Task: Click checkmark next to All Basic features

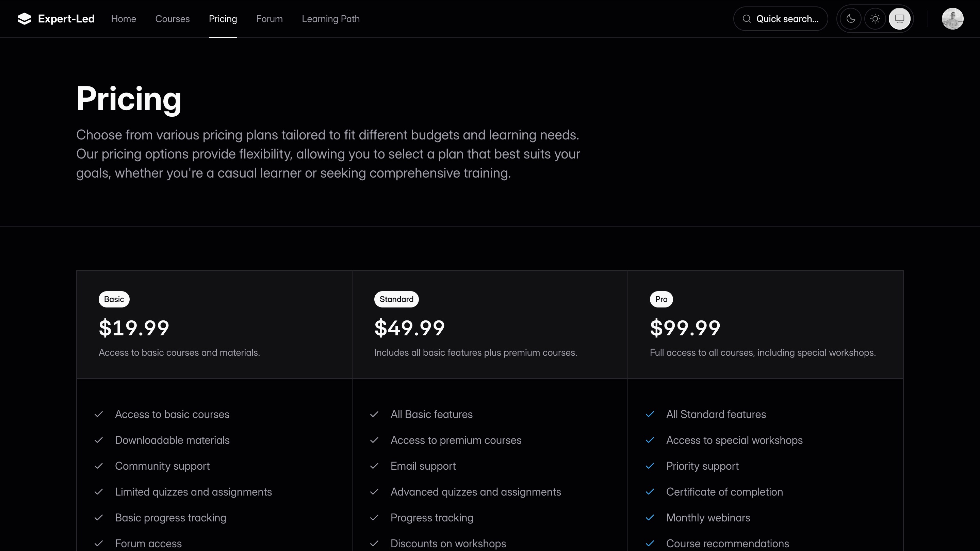Action: click(374, 414)
